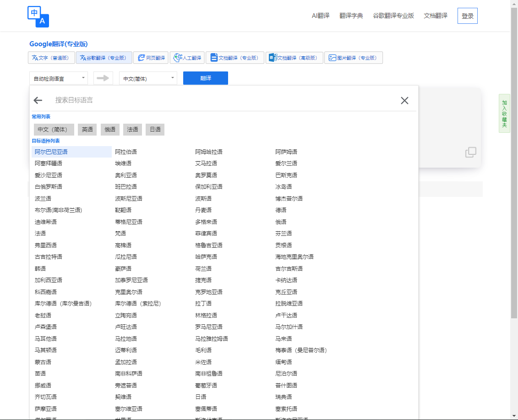This screenshot has width=518, height=420.
Task: Expand the 自动检测语言 source dropdown
Action: pyautogui.click(x=59, y=78)
